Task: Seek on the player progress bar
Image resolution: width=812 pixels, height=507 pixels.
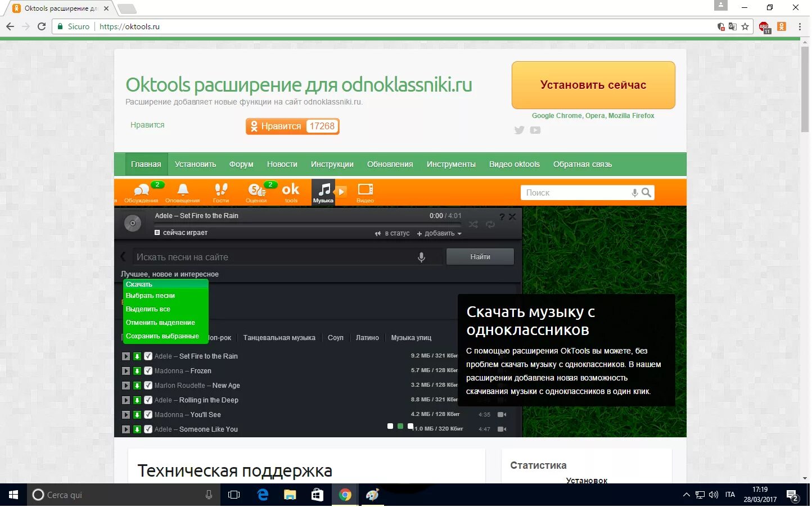Action: click(308, 225)
